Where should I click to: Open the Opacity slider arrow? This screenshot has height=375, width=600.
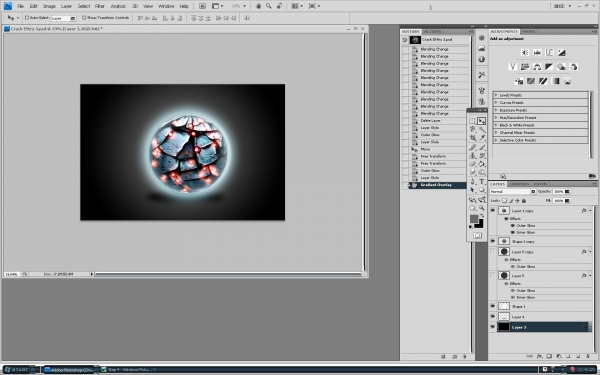click(x=567, y=191)
